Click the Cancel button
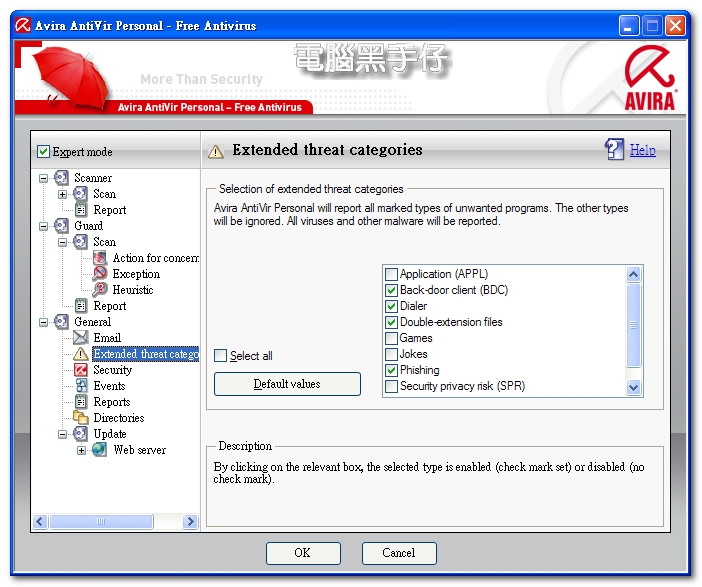The width and height of the screenshot is (702, 587). tap(399, 553)
